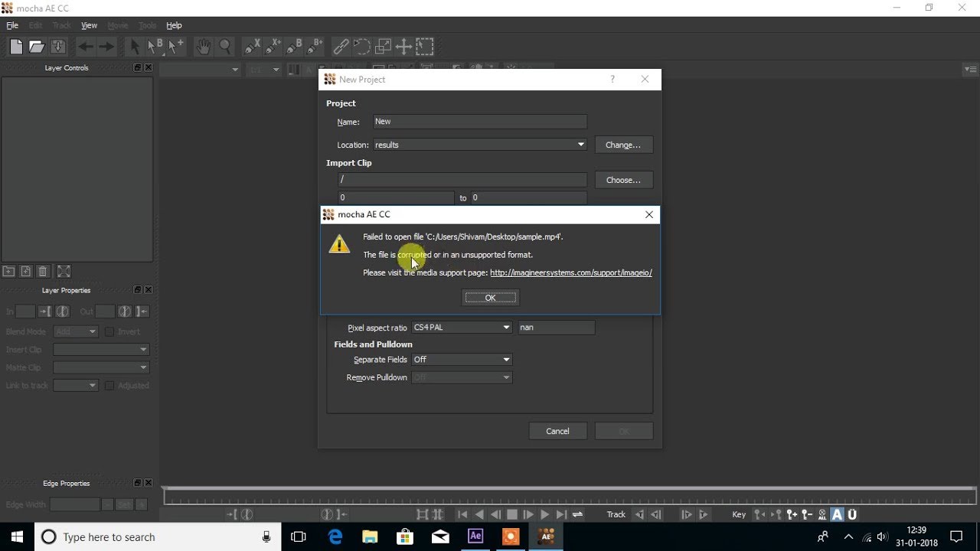
Task: Open Pixel aspect ratio CS4 PAL dropdown
Action: 462,328
